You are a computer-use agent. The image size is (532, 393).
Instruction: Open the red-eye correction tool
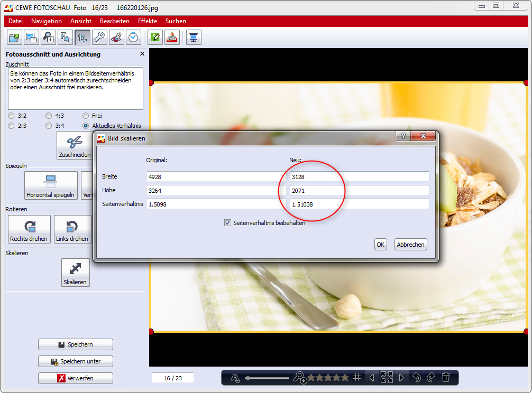coord(116,38)
